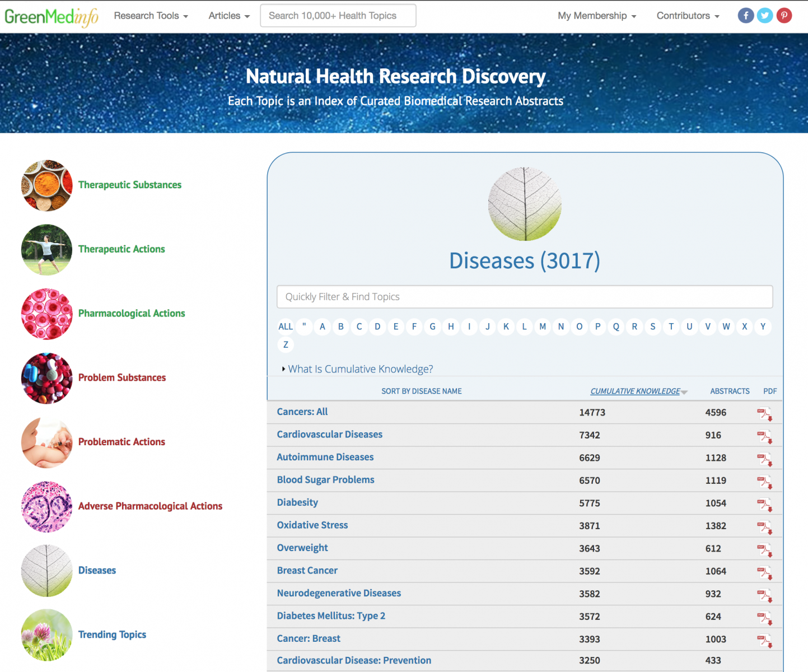Viewport: 808px width, 672px height.
Task: Click the large leaf image above Diseases heading
Action: tap(525, 204)
